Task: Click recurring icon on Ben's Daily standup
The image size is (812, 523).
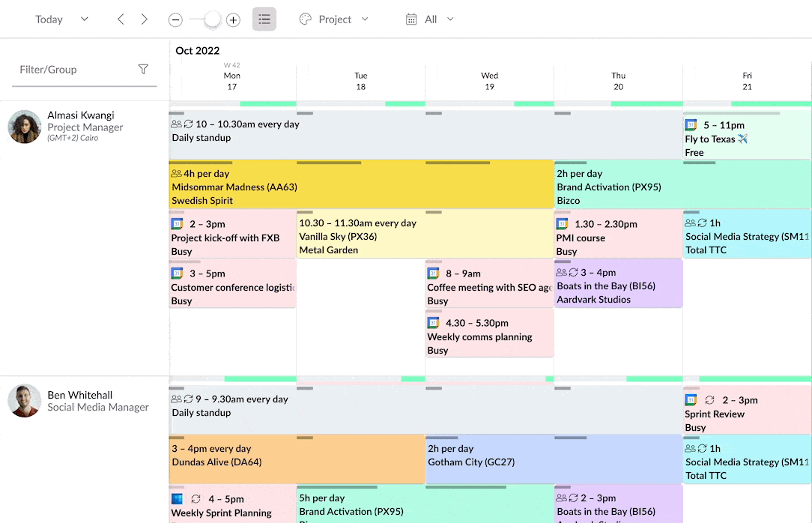Action: point(189,399)
